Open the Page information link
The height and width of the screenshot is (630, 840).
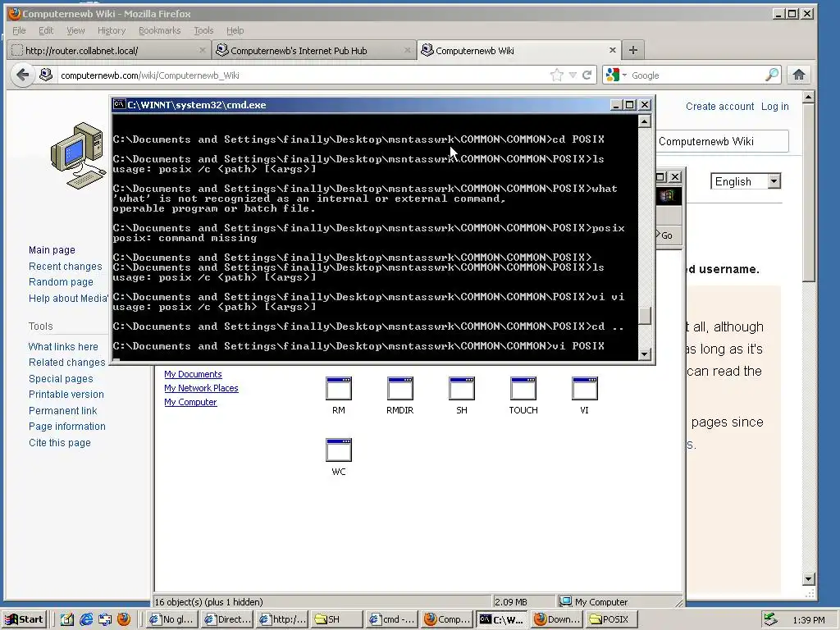click(x=67, y=427)
